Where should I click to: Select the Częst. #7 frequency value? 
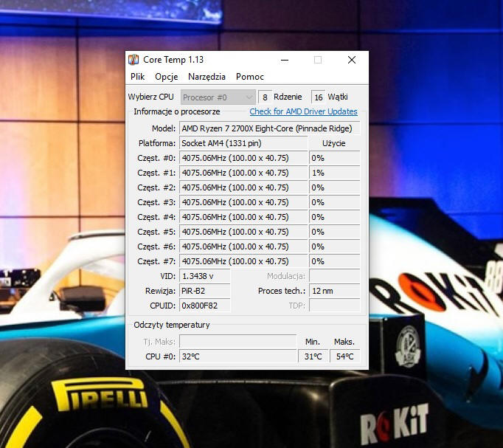[243, 261]
